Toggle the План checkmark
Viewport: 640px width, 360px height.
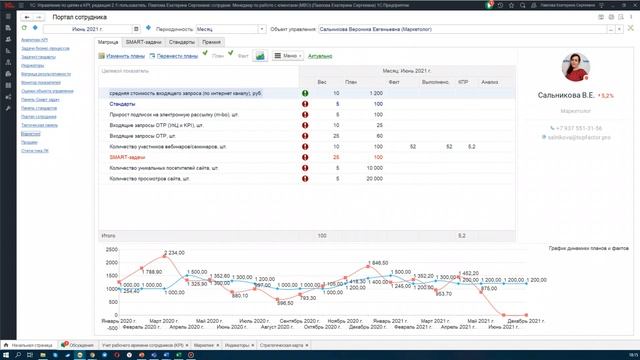coord(205,53)
